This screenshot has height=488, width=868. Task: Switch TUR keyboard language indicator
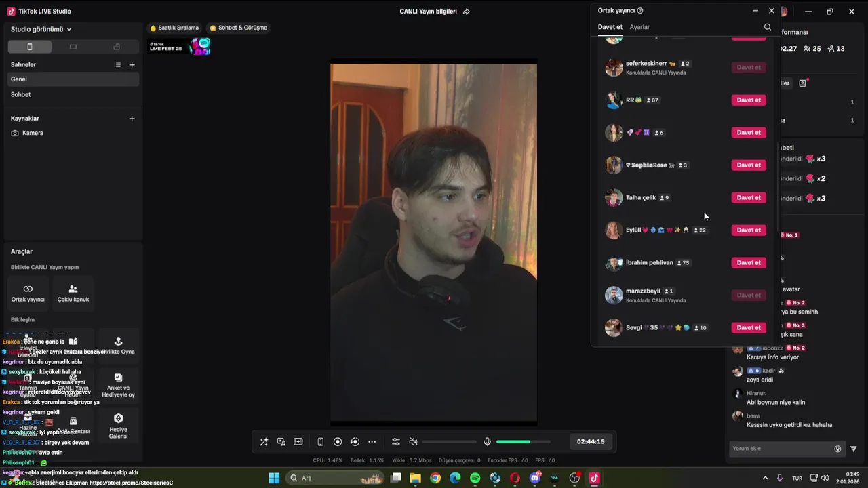pyautogui.click(x=797, y=478)
